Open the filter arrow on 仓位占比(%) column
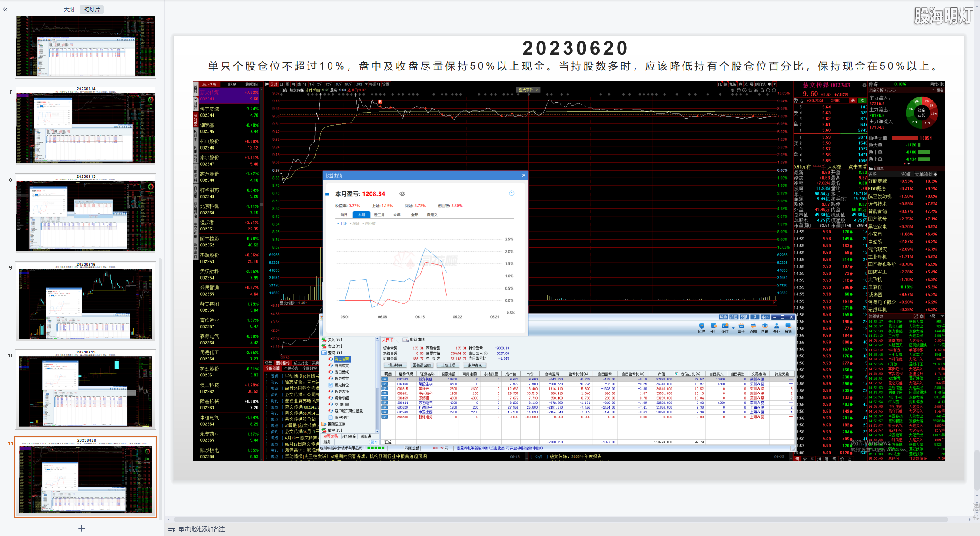 676,374
